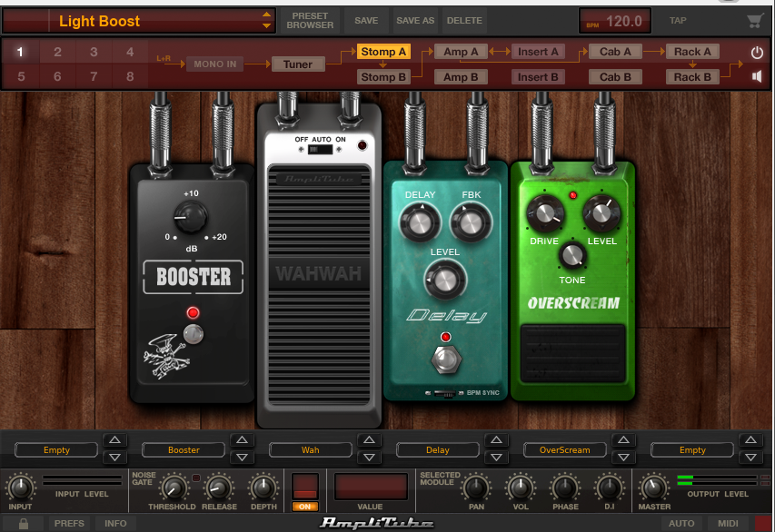Screen dimensions: 775x532
Task: Open the Prefs panel
Action: point(69,523)
